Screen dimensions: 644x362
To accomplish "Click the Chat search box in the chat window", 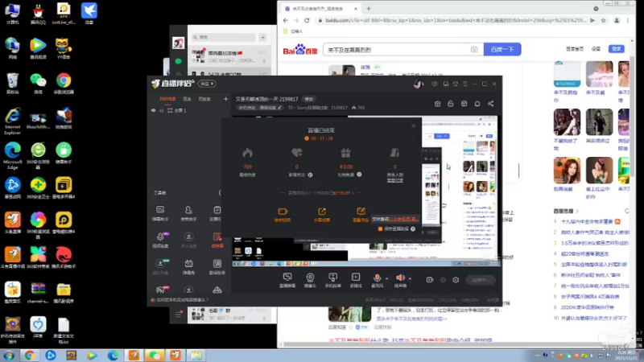I will (224, 37).
